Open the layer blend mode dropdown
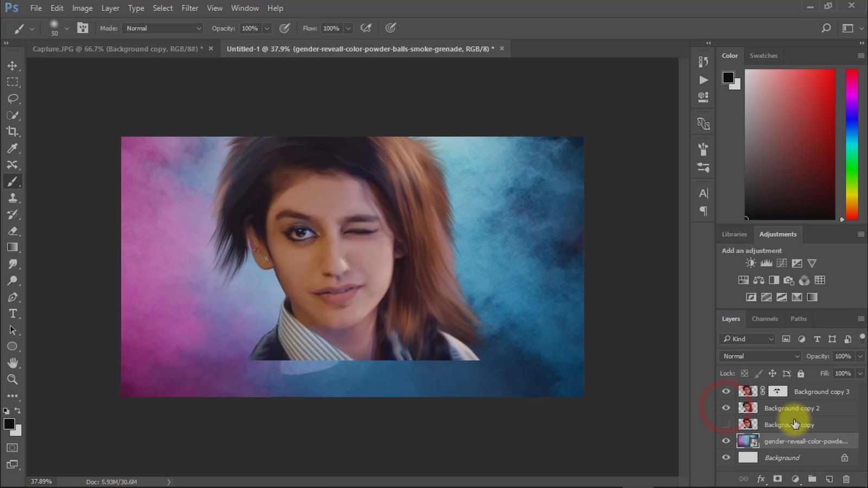Screen dimensions: 868x488 point(759,356)
